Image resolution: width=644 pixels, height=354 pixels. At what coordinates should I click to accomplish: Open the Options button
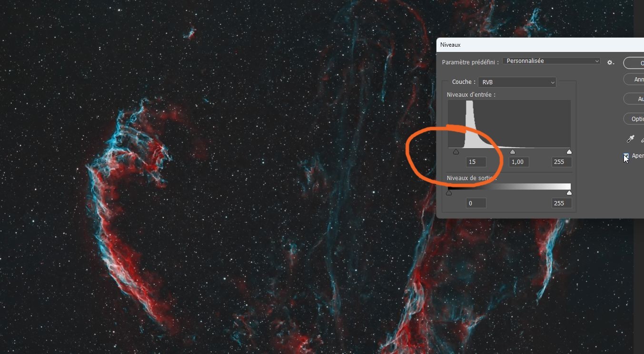point(634,119)
